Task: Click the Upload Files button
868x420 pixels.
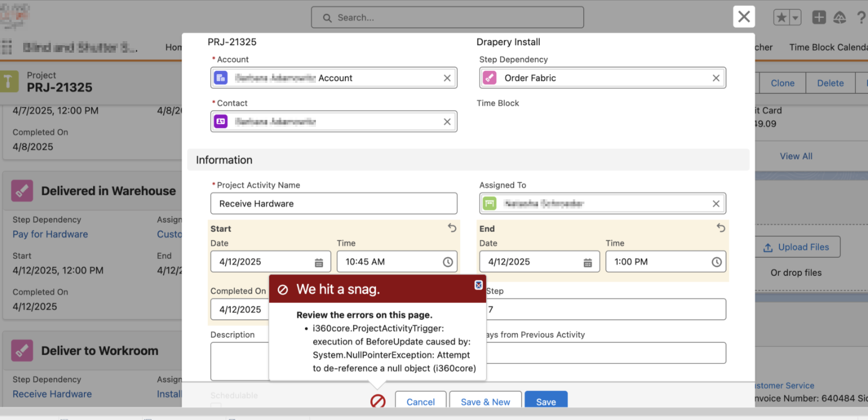Action: pos(797,247)
